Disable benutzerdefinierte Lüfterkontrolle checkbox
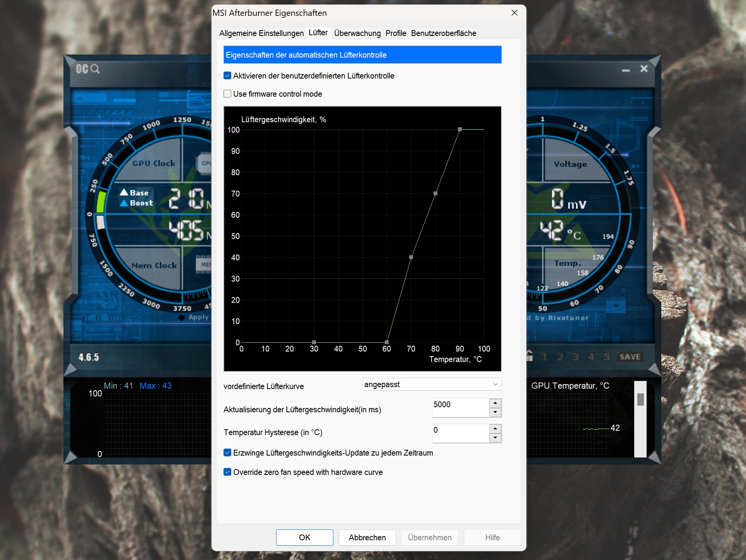This screenshot has width=746, height=560. 227,76
